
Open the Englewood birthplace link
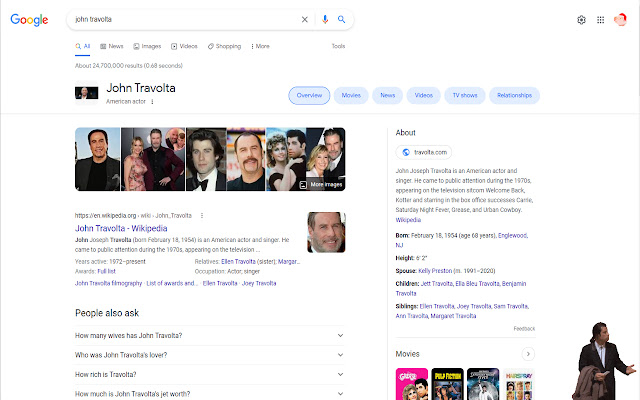click(x=513, y=236)
